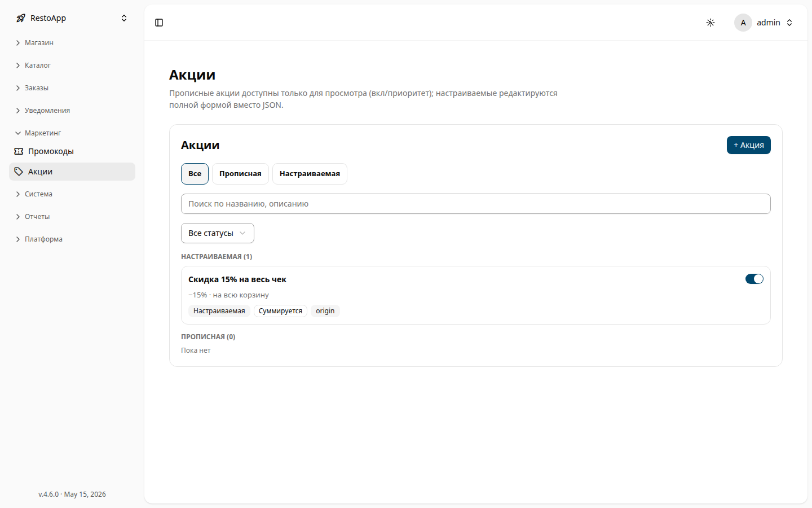Disable the Скидка 15% на весь чек switch
The height and width of the screenshot is (508, 812).
click(754, 279)
